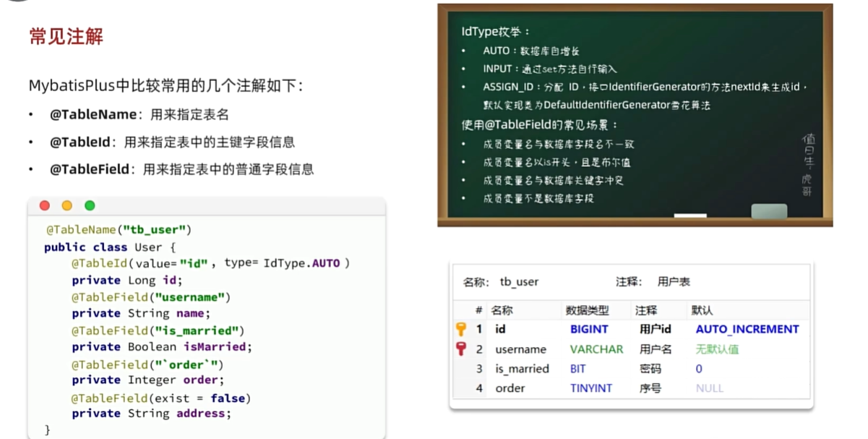Screen dimensions: 868x439
Task: Click blackboard line 成员变量名以is开头,且是布尔值
Action: click(557, 162)
